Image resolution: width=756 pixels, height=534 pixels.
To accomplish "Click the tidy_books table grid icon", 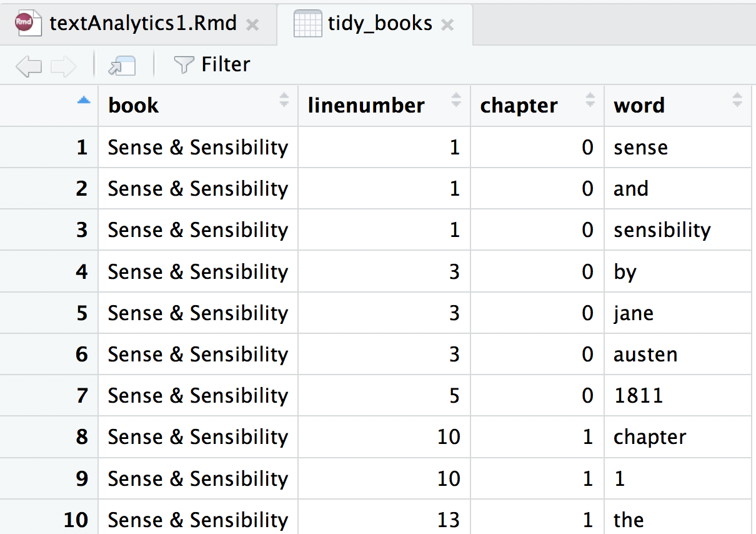I will click(307, 24).
